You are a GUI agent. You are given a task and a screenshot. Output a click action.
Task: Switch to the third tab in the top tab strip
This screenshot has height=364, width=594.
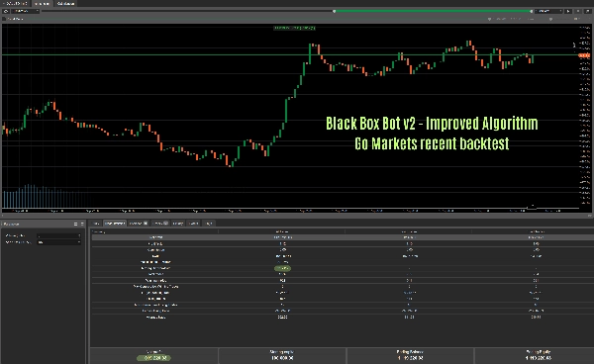[x=65, y=3]
